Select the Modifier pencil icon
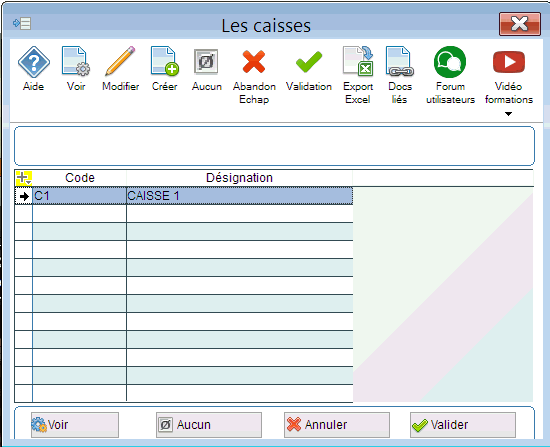The width and height of the screenshot is (550, 447). tap(120, 61)
